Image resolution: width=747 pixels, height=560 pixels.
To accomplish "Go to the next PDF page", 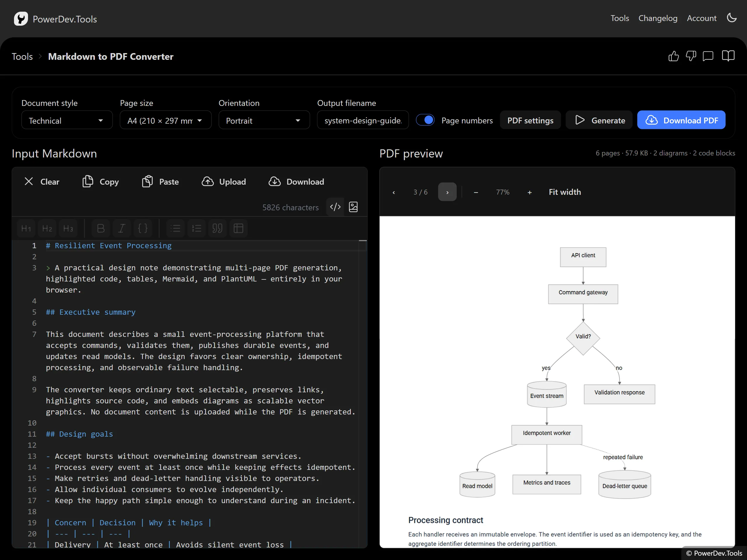I will [x=447, y=192].
